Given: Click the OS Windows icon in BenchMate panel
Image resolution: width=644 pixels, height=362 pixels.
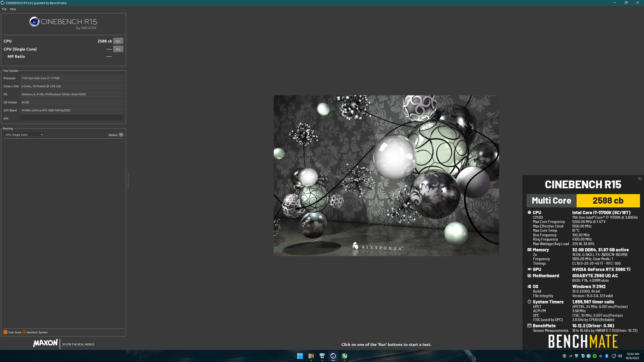Looking at the screenshot, I should [529, 286].
